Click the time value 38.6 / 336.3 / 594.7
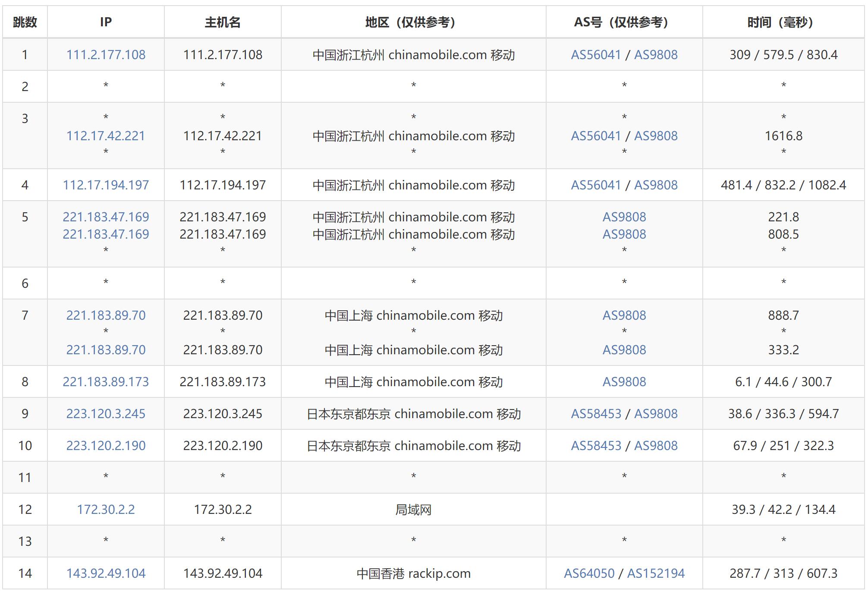The width and height of the screenshot is (868, 592). pyautogui.click(x=783, y=414)
